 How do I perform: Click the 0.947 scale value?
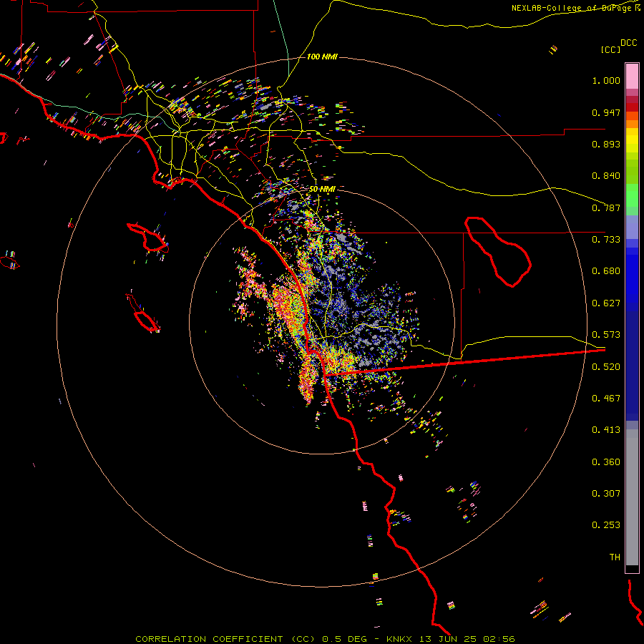(606, 112)
